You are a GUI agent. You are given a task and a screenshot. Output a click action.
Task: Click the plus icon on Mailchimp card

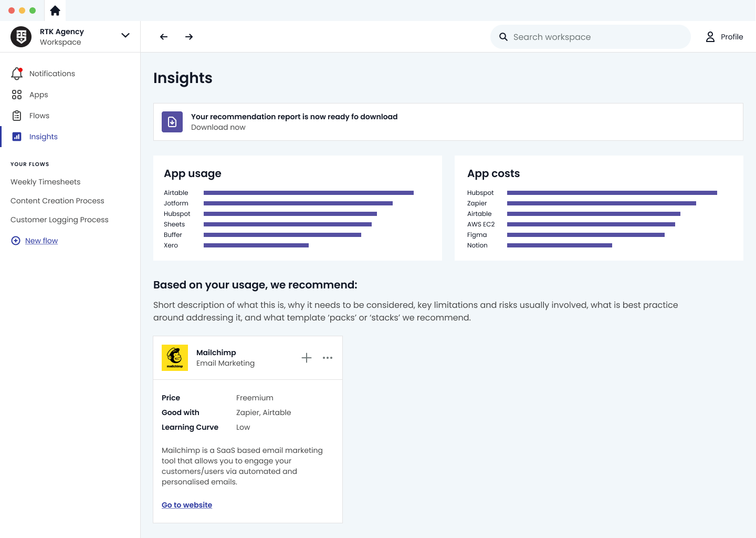click(307, 358)
